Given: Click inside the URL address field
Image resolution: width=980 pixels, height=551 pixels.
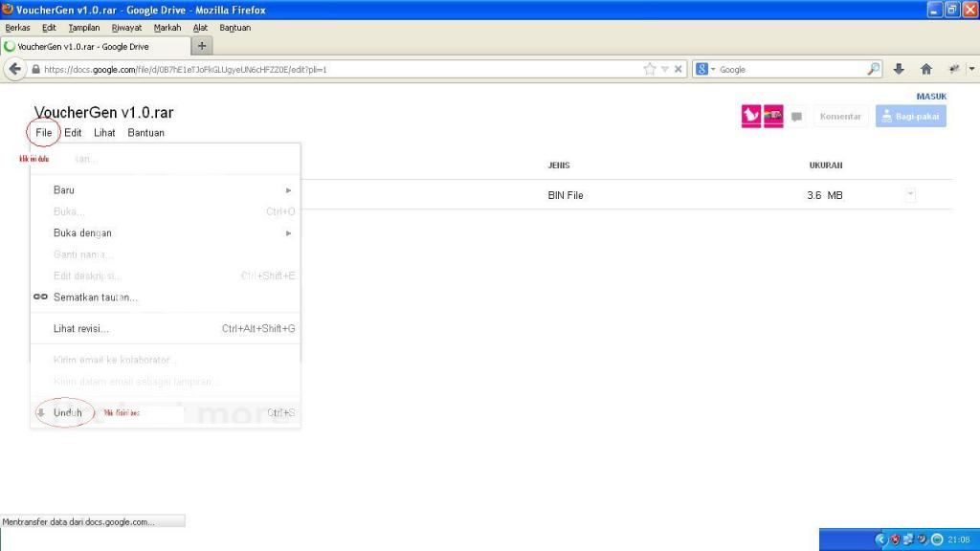Looking at the screenshot, I should tap(335, 69).
